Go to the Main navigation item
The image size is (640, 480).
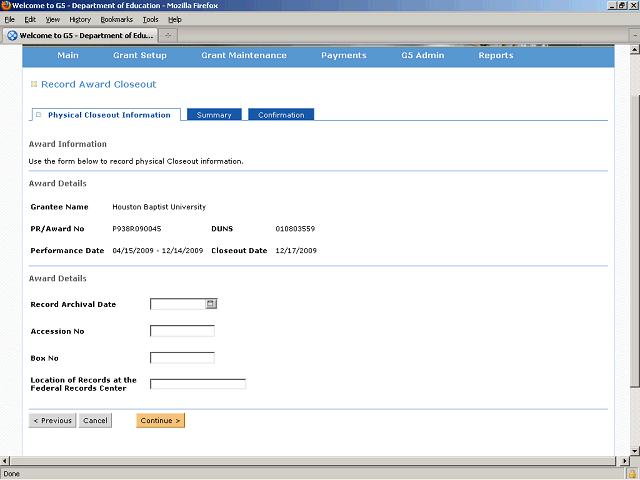click(x=68, y=56)
